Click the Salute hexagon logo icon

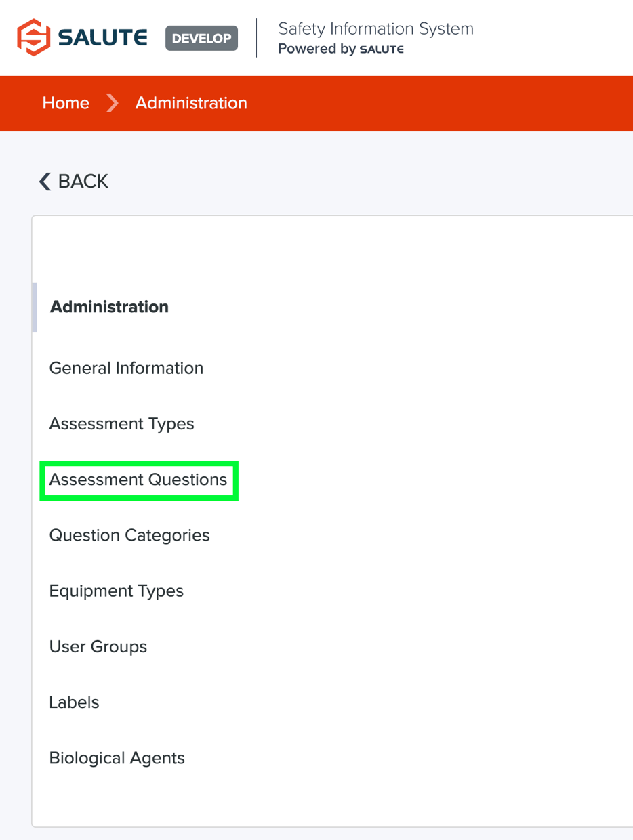tap(34, 37)
